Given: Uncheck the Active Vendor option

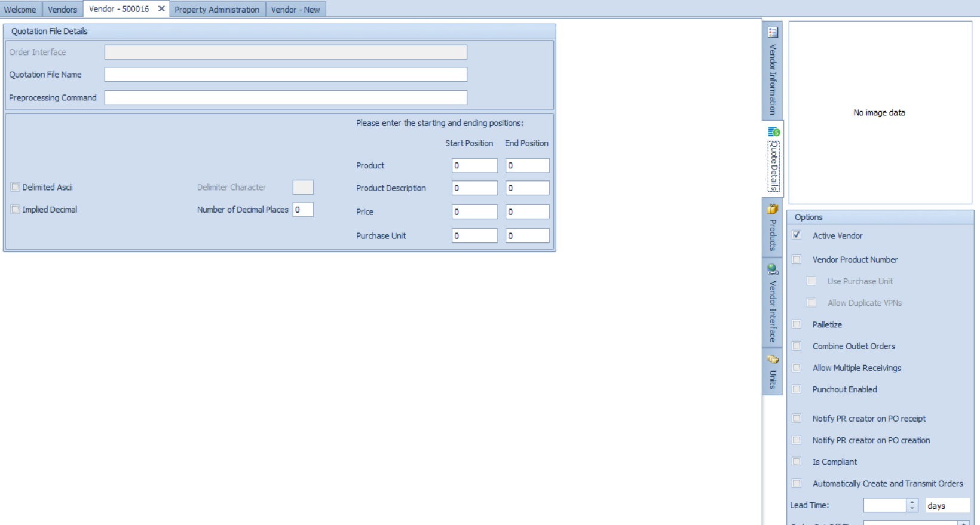Looking at the screenshot, I should (x=797, y=235).
